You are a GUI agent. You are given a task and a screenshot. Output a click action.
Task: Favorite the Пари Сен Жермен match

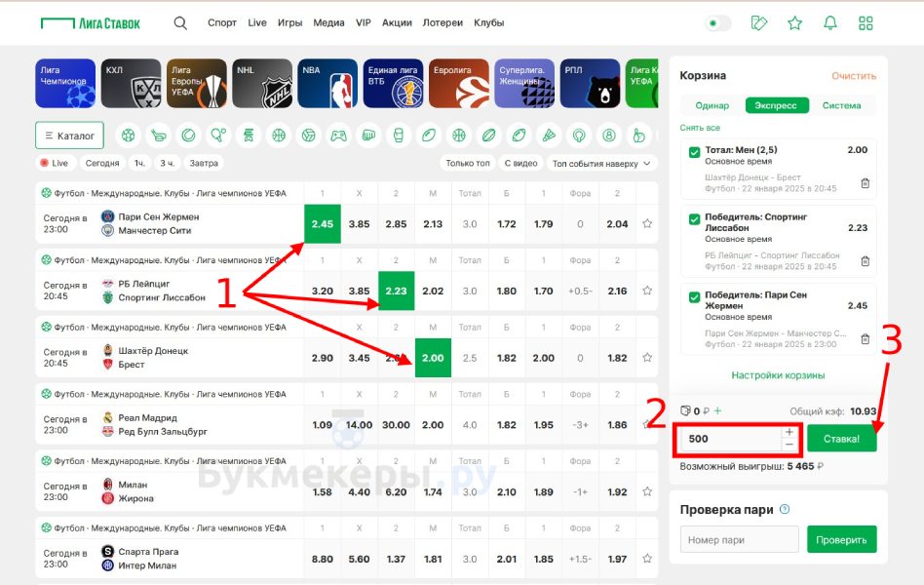[647, 224]
